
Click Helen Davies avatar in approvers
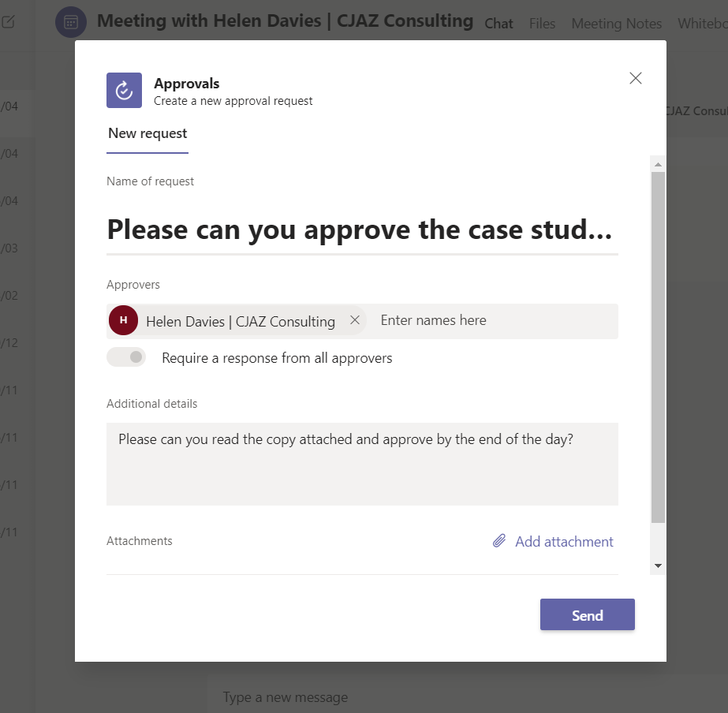click(x=123, y=320)
